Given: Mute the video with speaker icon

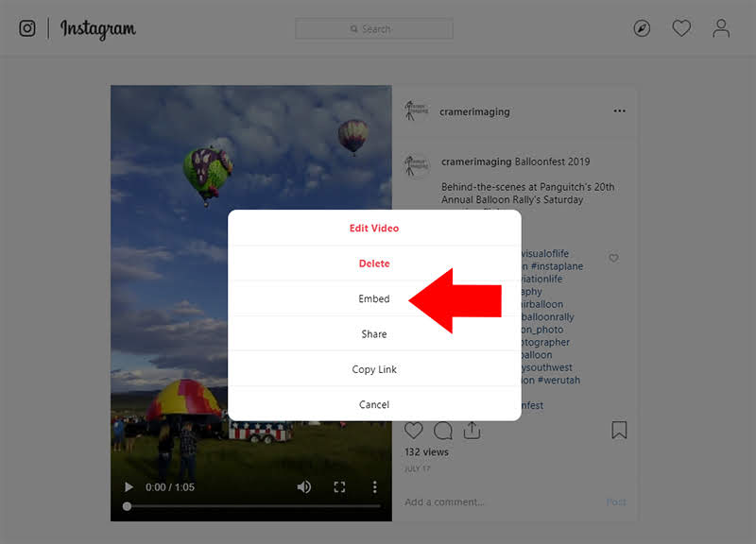Looking at the screenshot, I should pyautogui.click(x=303, y=487).
